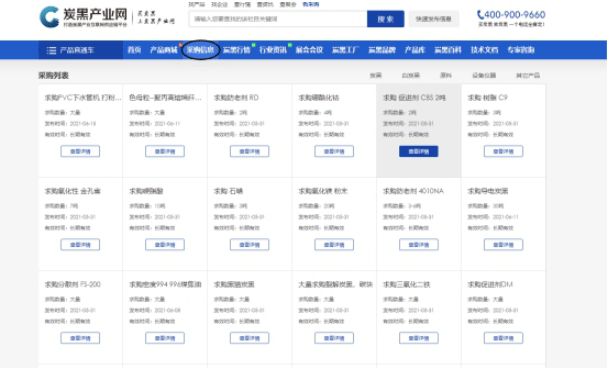This screenshot has height=372, width=612.
Task: Click the 炭黑产业网 logo
Action: point(84,17)
